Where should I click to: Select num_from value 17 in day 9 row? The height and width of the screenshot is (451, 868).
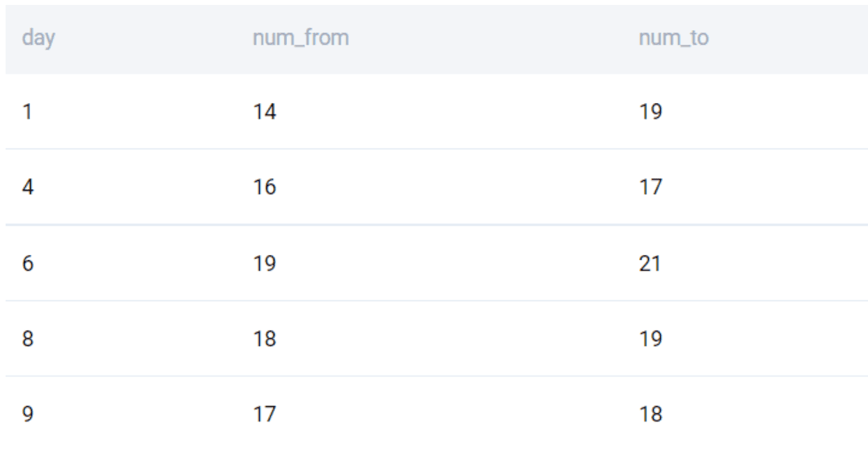(265, 415)
